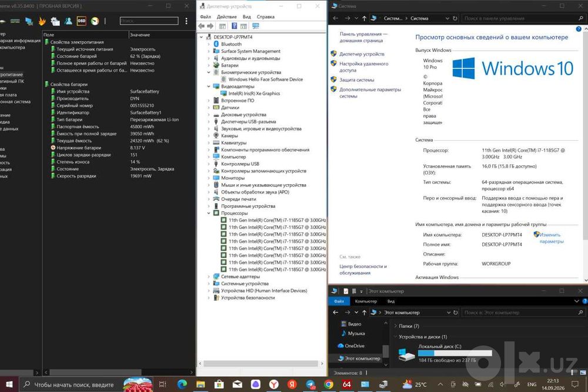Select Windows Hello Face Software Device
This screenshot has height=392, width=588.
tap(266, 79)
